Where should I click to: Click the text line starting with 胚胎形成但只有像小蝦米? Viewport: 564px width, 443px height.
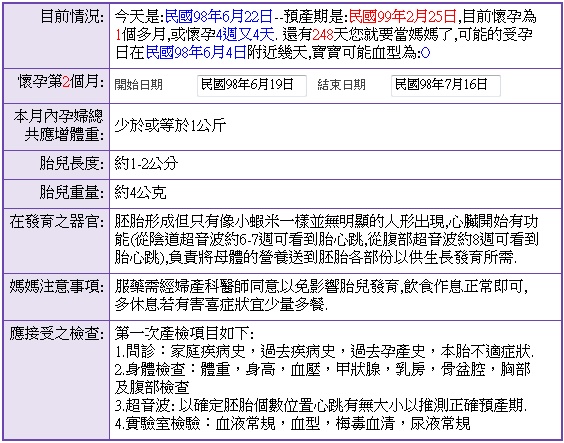pyautogui.click(x=326, y=222)
